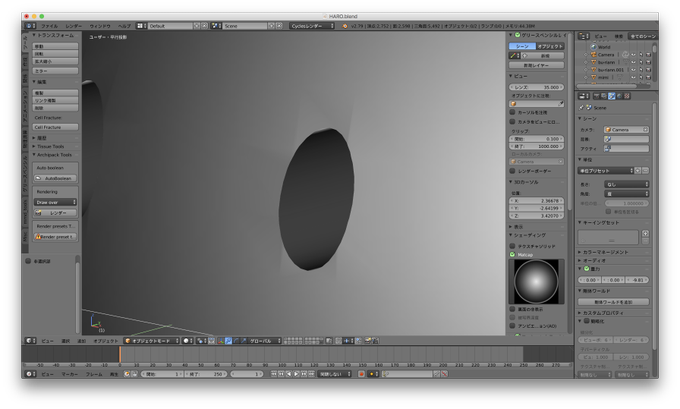
Task: Open the Render tab in properties editor
Action: click(x=597, y=96)
